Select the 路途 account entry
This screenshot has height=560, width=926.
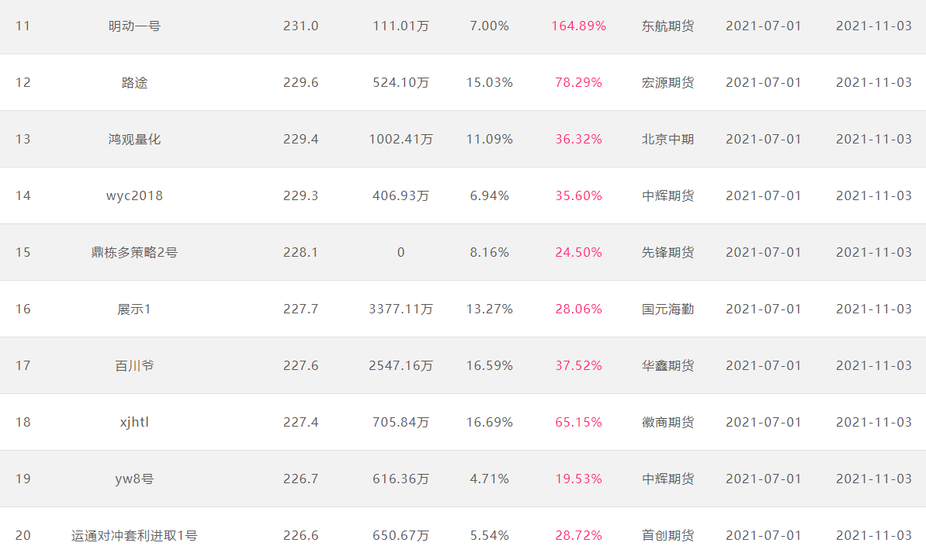(134, 83)
